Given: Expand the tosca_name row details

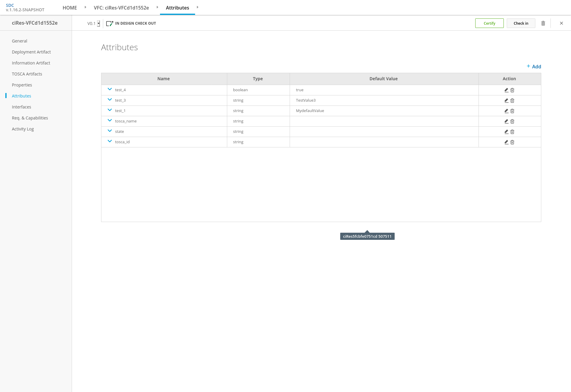Looking at the screenshot, I should pos(110,120).
